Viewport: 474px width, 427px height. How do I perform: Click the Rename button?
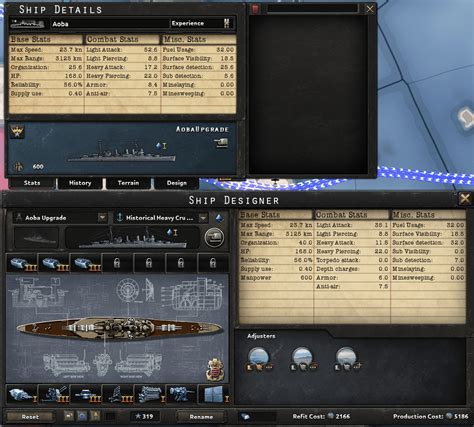pyautogui.click(x=201, y=417)
